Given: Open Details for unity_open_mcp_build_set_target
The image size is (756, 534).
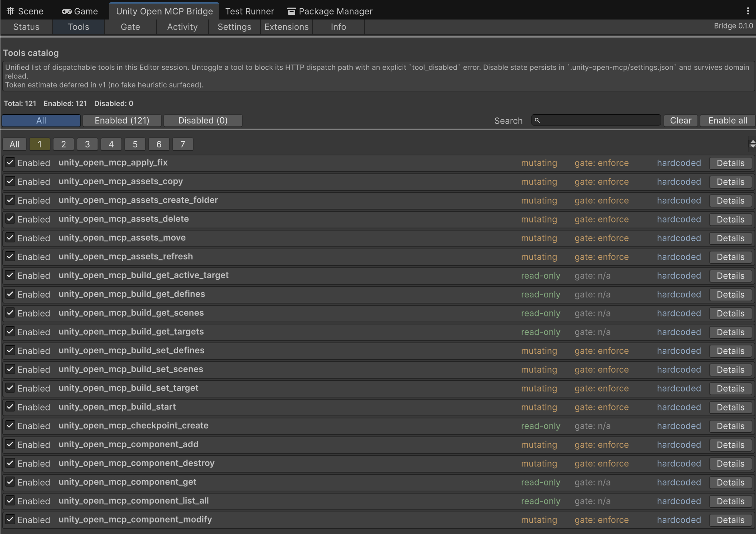Looking at the screenshot, I should (x=731, y=388).
